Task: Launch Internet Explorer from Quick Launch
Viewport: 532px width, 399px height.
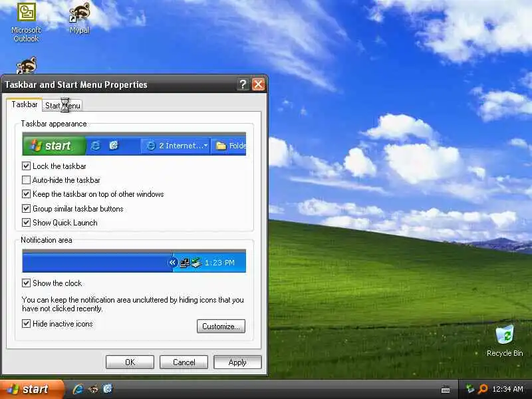Action: click(78, 389)
